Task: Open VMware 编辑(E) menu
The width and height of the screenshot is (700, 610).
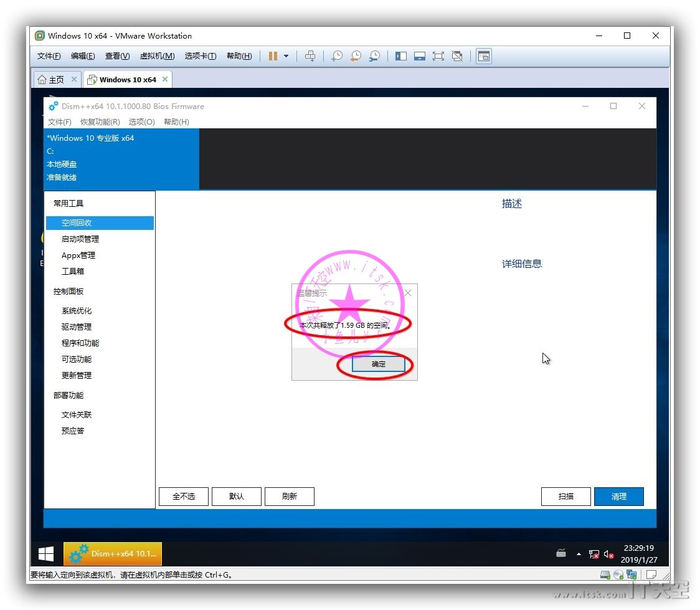Action: click(x=83, y=56)
